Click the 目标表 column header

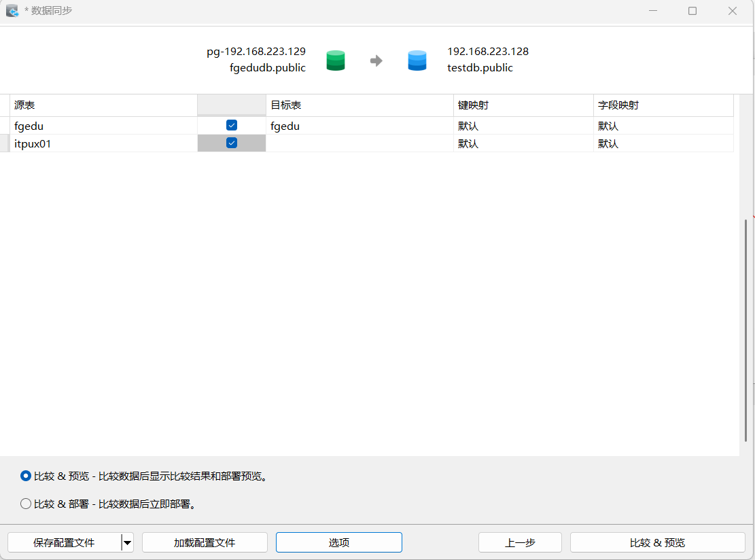359,105
